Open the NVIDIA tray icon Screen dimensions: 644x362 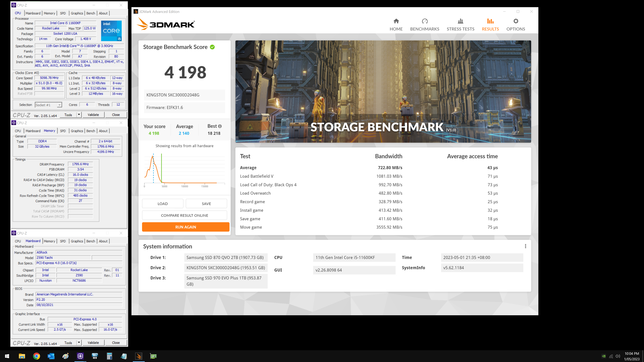click(604, 356)
